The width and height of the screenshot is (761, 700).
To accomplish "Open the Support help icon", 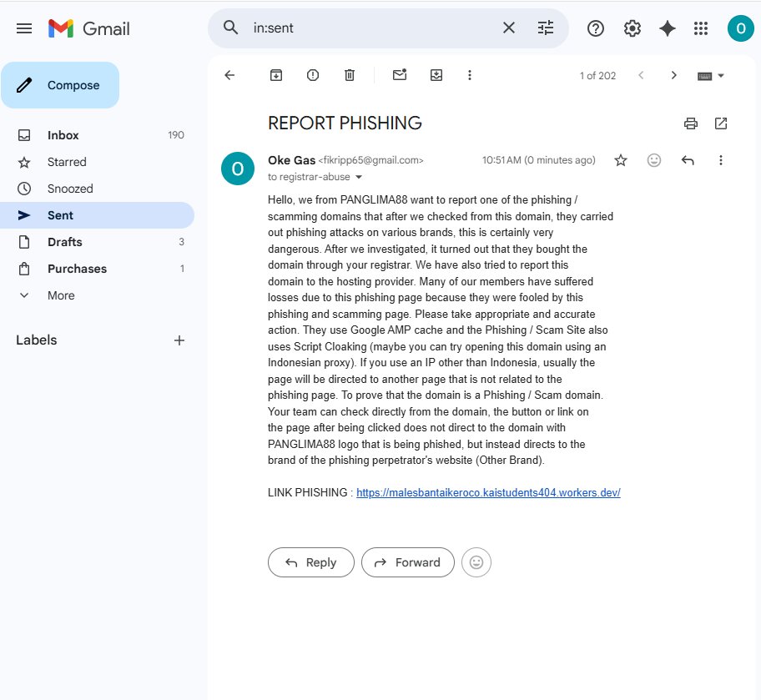I will 596,28.
